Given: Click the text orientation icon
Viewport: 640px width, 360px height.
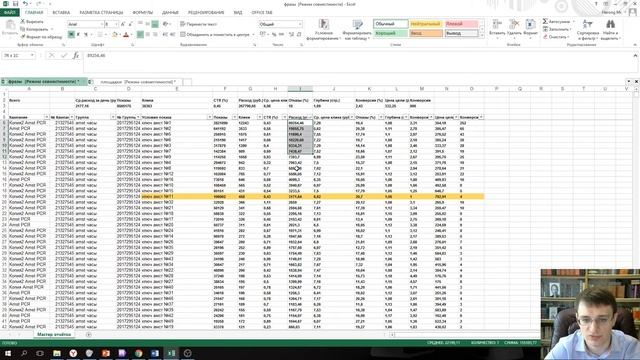Looking at the screenshot, I should [x=166, y=24].
